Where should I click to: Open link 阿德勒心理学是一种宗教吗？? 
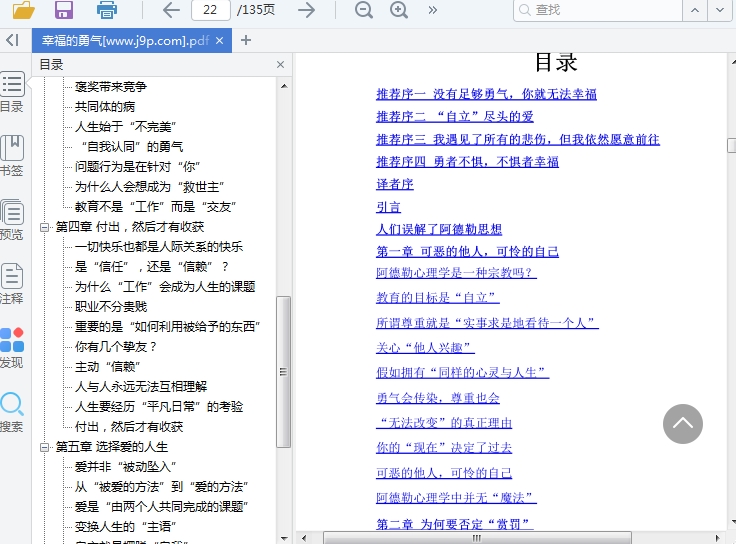pyautogui.click(x=456, y=273)
